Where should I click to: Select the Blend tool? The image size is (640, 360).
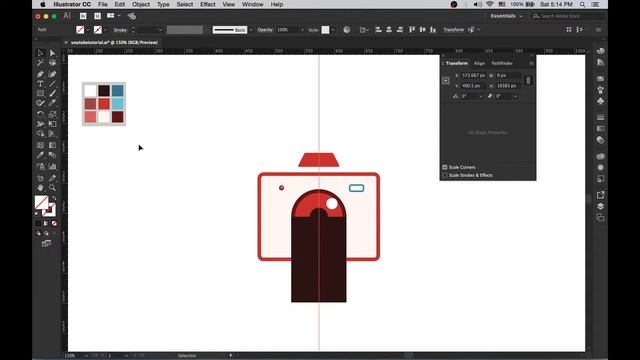[52, 155]
